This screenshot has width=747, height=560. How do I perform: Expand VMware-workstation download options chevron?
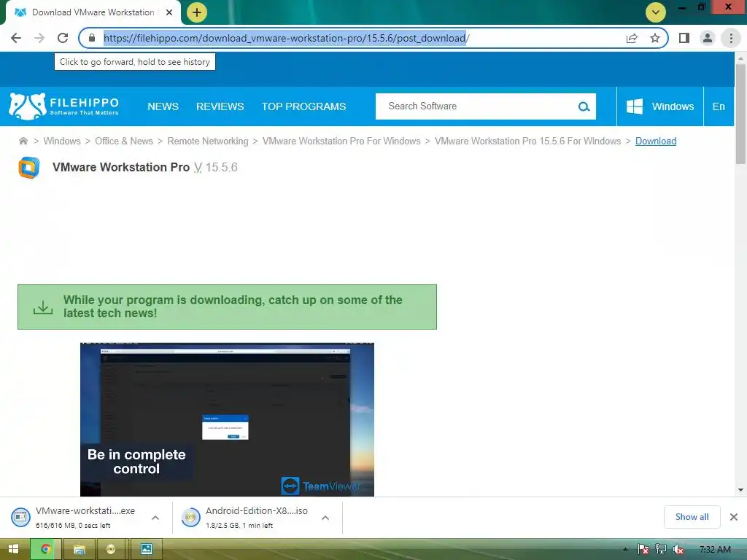(155, 518)
